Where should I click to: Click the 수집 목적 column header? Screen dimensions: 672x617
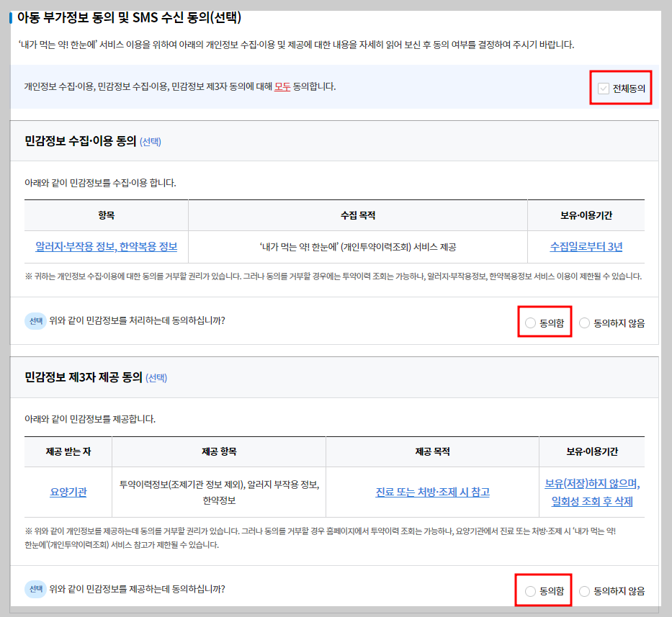click(x=358, y=215)
